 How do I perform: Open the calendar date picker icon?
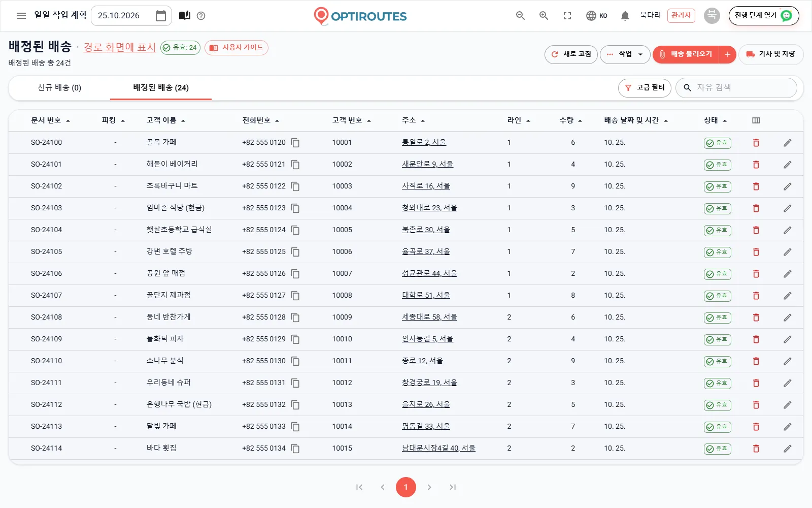coord(161,16)
